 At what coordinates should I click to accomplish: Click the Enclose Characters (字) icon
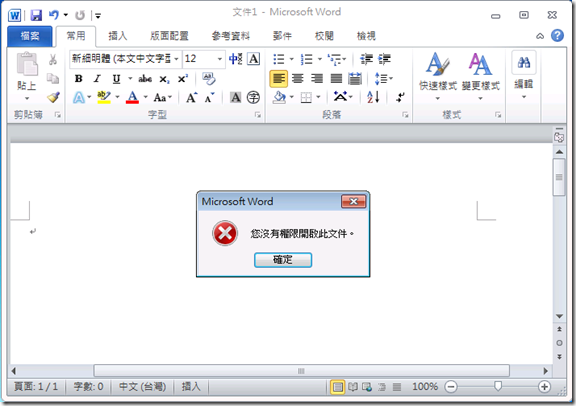coord(253,97)
